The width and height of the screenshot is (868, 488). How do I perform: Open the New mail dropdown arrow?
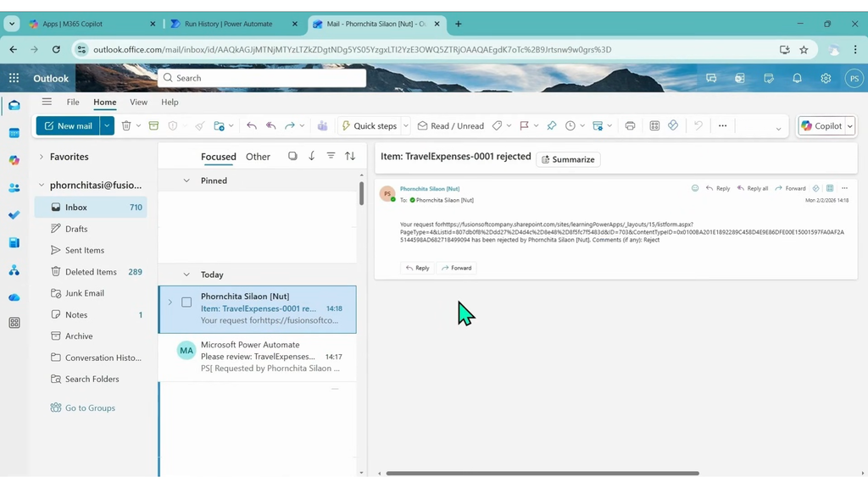point(107,125)
